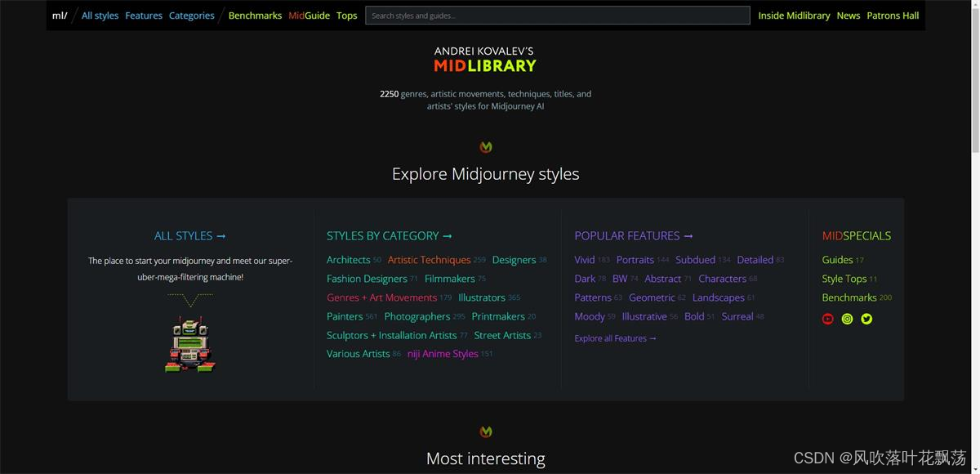Viewport: 980px width, 474px height.
Task: Select the Painters category
Action: (x=345, y=316)
